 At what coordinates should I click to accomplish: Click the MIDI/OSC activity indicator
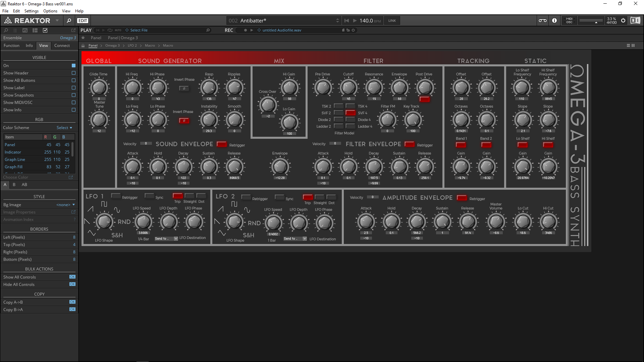(569, 20)
